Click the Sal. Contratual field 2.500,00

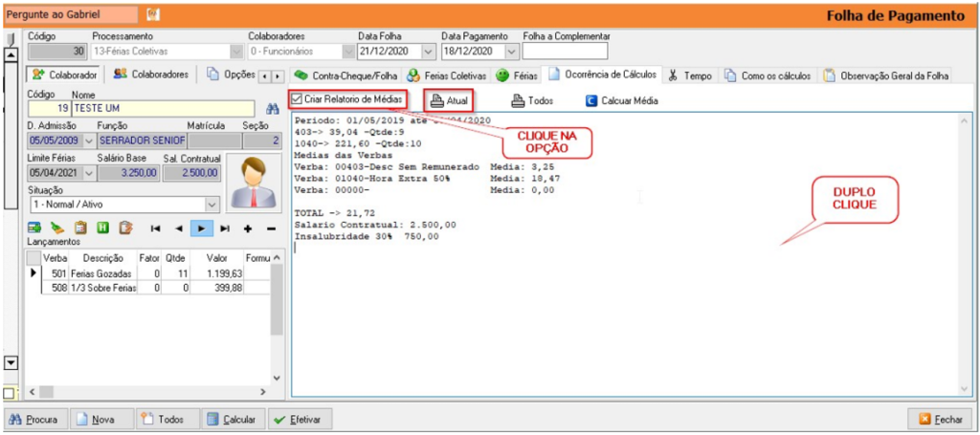point(191,173)
